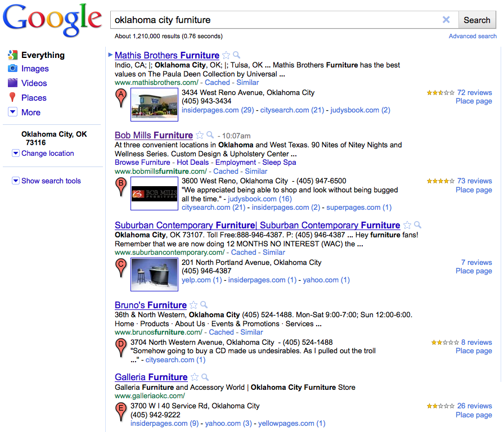Expand Change location option

point(16,154)
